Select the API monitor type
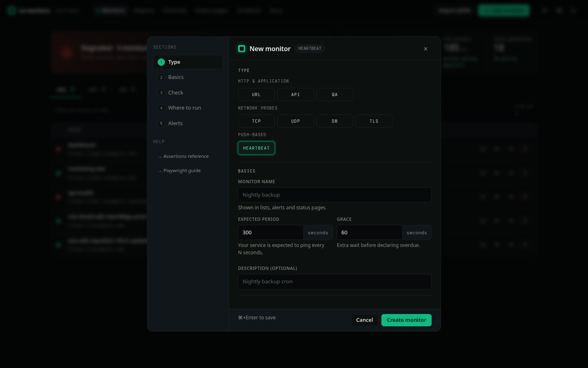 (x=296, y=94)
